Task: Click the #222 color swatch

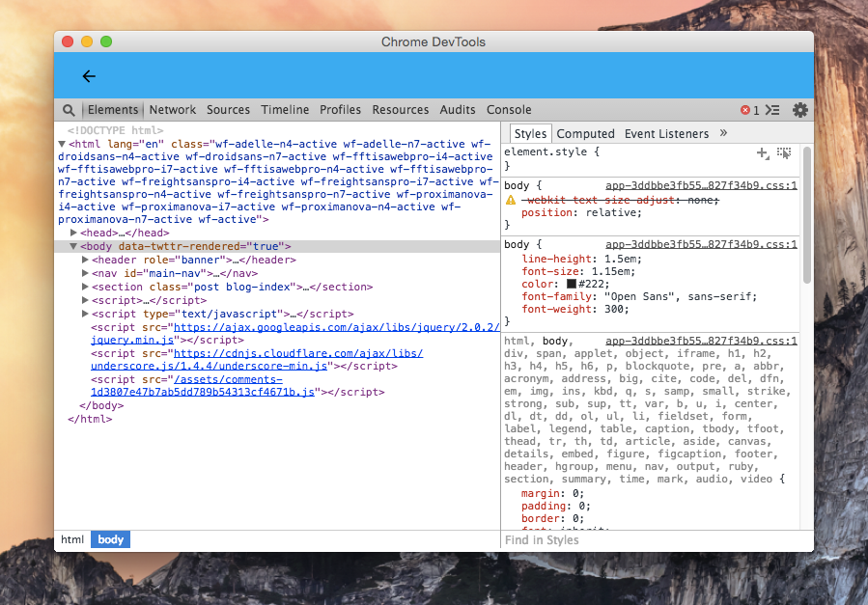Action: click(x=572, y=284)
